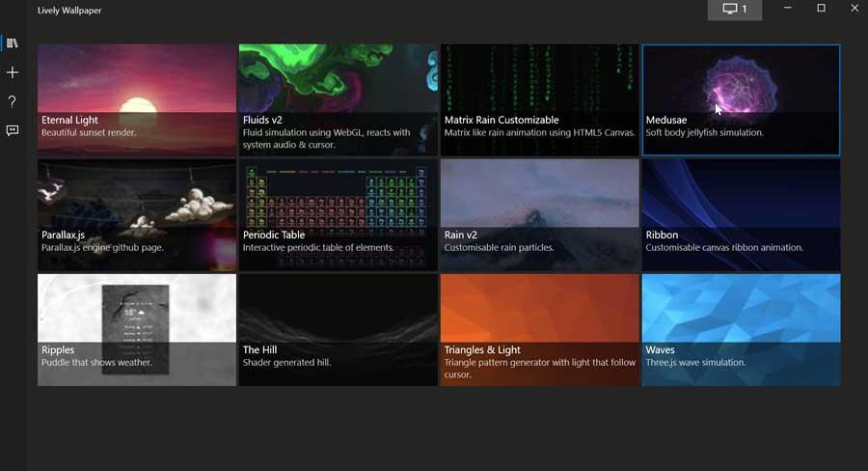Select the Fluids v2 wallpaper
Image resolution: width=868 pixels, height=471 pixels.
click(339, 100)
